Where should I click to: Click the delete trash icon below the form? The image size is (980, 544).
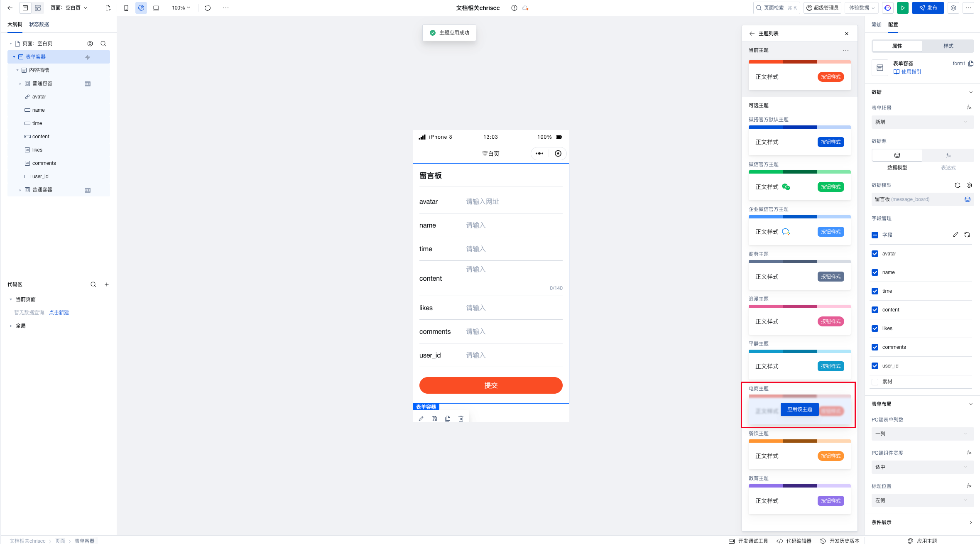[461, 419]
